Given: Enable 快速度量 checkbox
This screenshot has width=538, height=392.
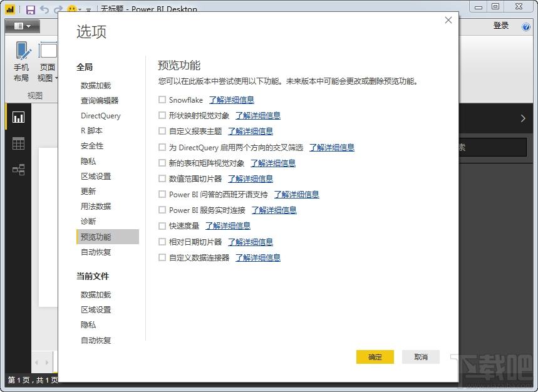Looking at the screenshot, I should coord(162,225).
